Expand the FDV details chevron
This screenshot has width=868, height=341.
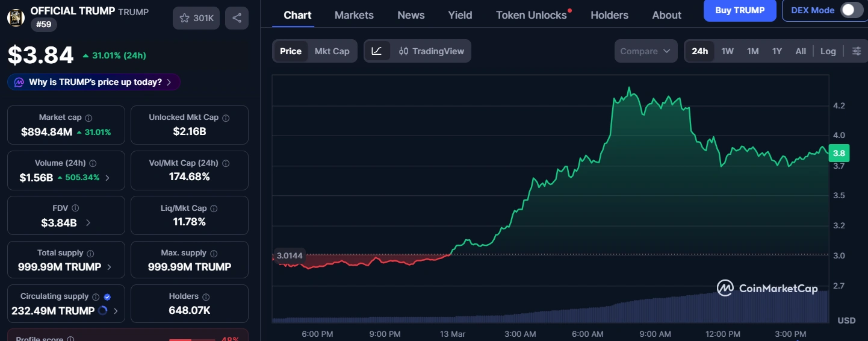tap(88, 223)
